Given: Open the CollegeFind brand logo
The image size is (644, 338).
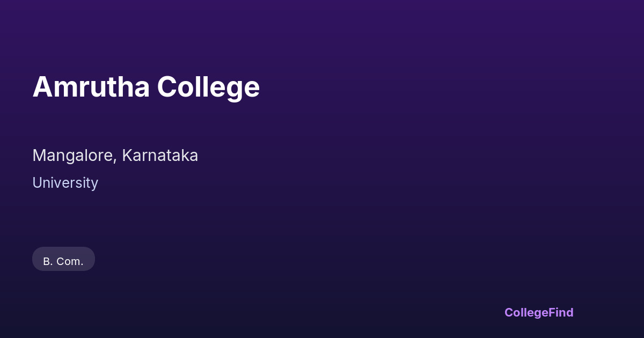Looking at the screenshot, I should pos(538,312).
